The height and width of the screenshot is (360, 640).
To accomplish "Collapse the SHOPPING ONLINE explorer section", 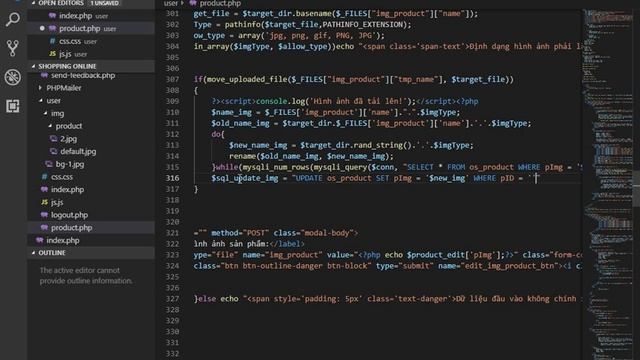I will [x=34, y=66].
